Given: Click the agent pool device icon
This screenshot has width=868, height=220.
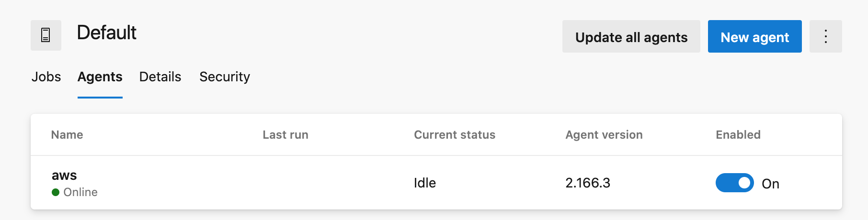Looking at the screenshot, I should (46, 35).
